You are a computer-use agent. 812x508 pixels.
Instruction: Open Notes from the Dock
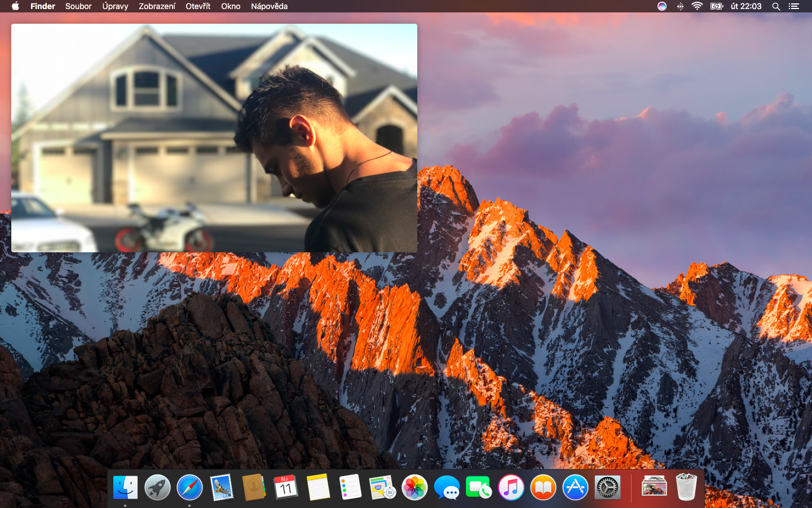(x=318, y=487)
